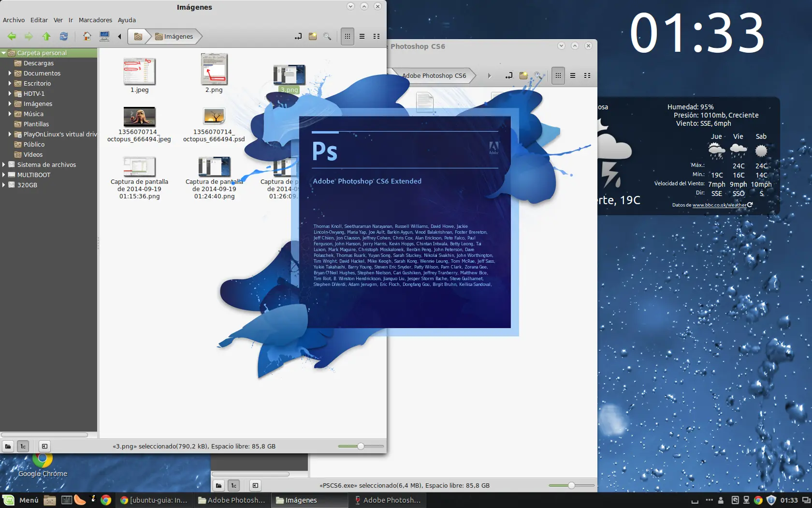Open the update manager shield tray icon
This screenshot has height=508, width=812.
tap(771, 500)
